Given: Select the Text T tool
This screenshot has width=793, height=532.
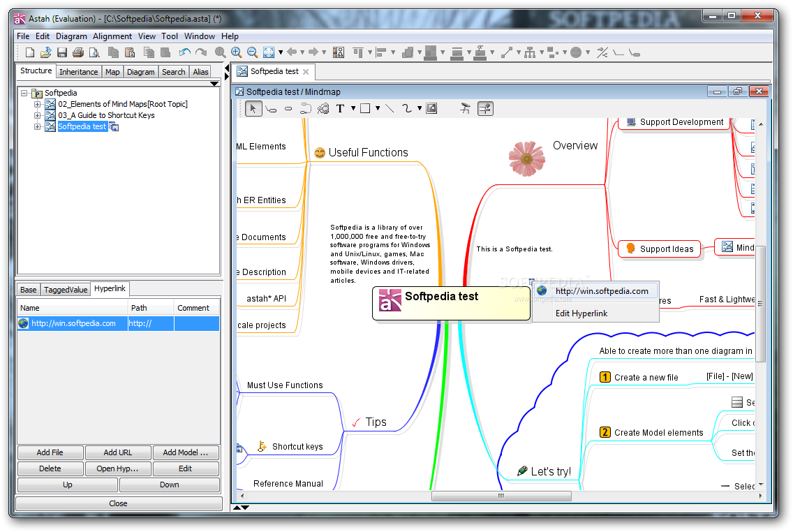Looking at the screenshot, I should pos(341,108).
